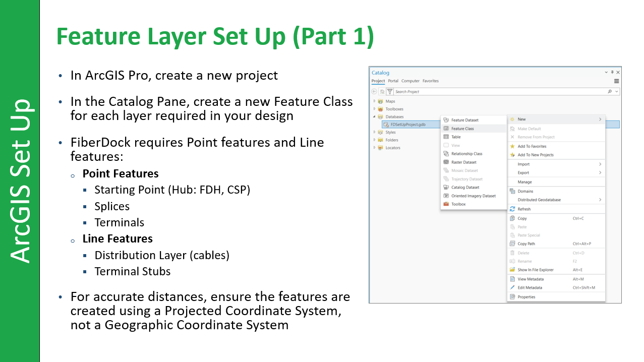
Task: Close the Catalog pane
Action: pyautogui.click(x=618, y=73)
